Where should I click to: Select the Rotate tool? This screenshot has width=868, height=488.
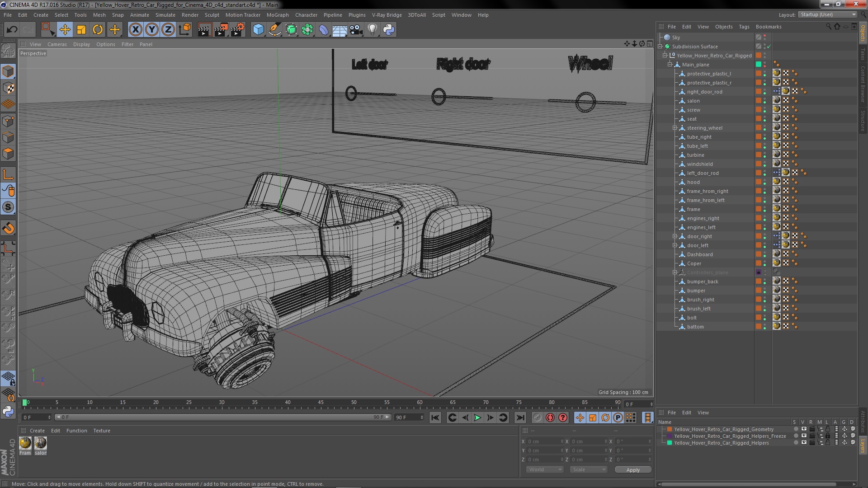pos(98,30)
